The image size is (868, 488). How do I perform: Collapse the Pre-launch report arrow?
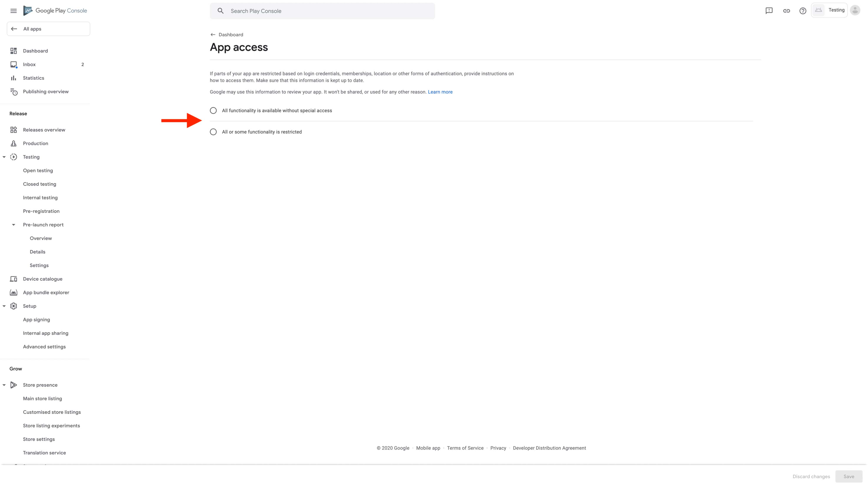[x=13, y=225]
